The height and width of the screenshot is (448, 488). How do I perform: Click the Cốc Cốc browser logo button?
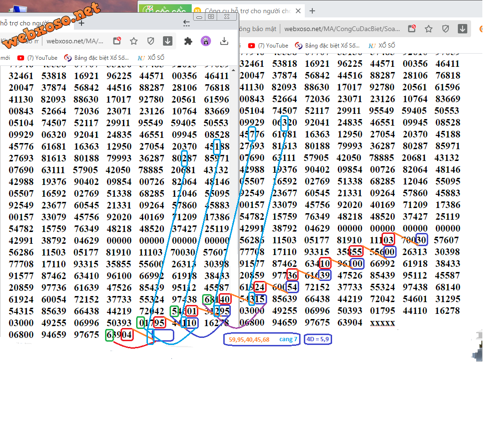tap(161, 10)
